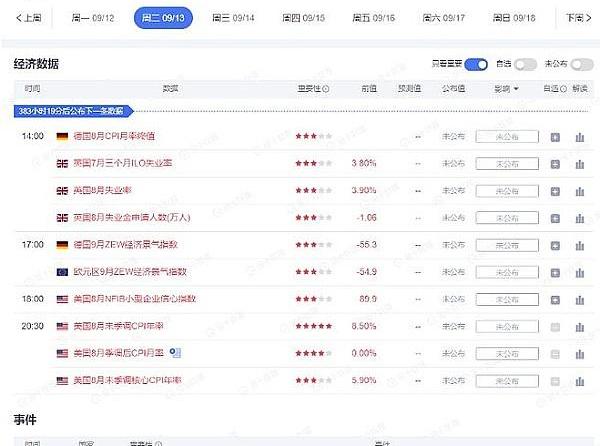This screenshot has height=446, width=600.
Task: Click the image icon next to 美国8月季调后CPI月率
Action: 174,352
